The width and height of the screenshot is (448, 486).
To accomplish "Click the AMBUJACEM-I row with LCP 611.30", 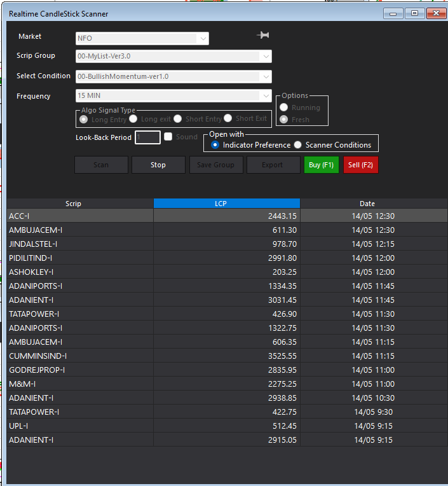I will 227,230.
